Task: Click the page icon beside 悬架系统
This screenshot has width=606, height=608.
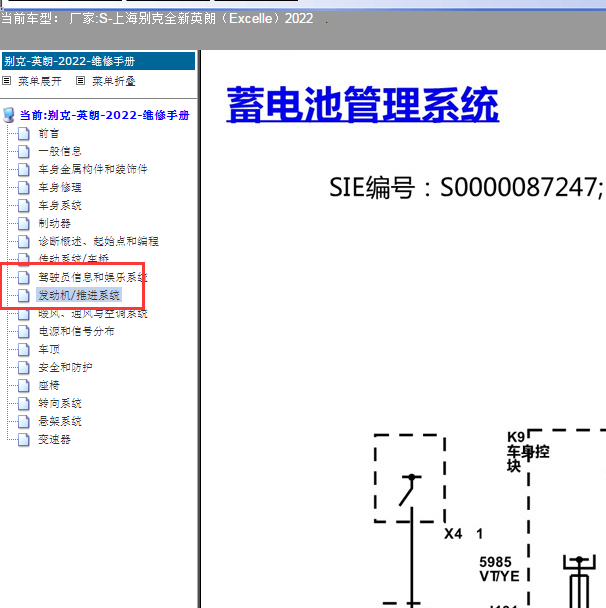Action: click(24, 421)
